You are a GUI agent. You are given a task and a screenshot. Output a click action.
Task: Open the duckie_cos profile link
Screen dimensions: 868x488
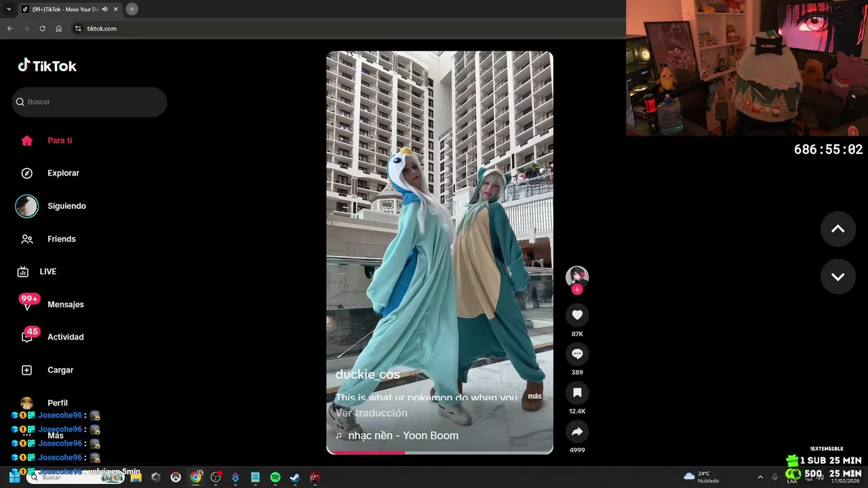click(x=368, y=374)
